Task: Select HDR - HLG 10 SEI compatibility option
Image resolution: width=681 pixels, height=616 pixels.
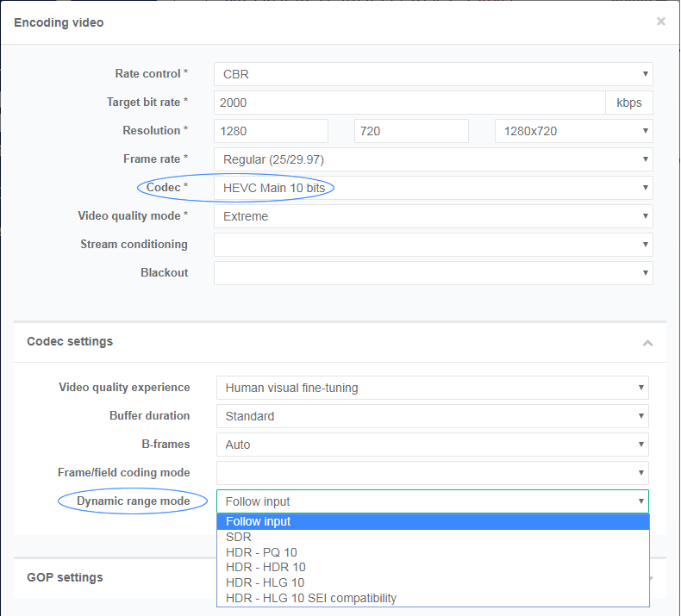Action: point(310,598)
